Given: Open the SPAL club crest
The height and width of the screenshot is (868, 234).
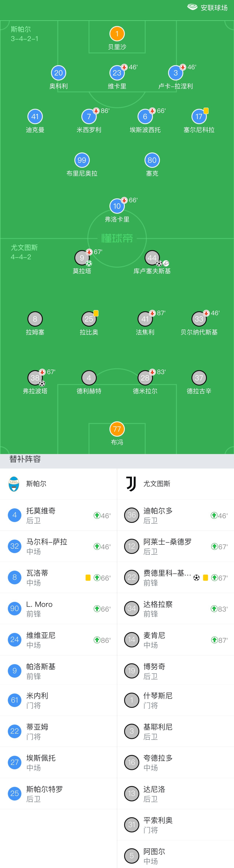Looking at the screenshot, I should pyautogui.click(x=14, y=484).
